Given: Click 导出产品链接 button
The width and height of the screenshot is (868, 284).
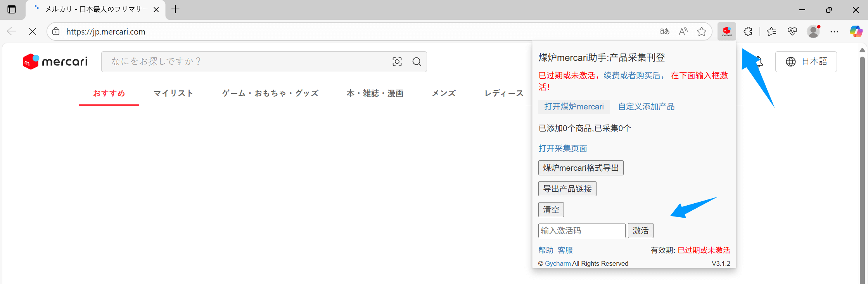Looking at the screenshot, I should coord(567,189).
